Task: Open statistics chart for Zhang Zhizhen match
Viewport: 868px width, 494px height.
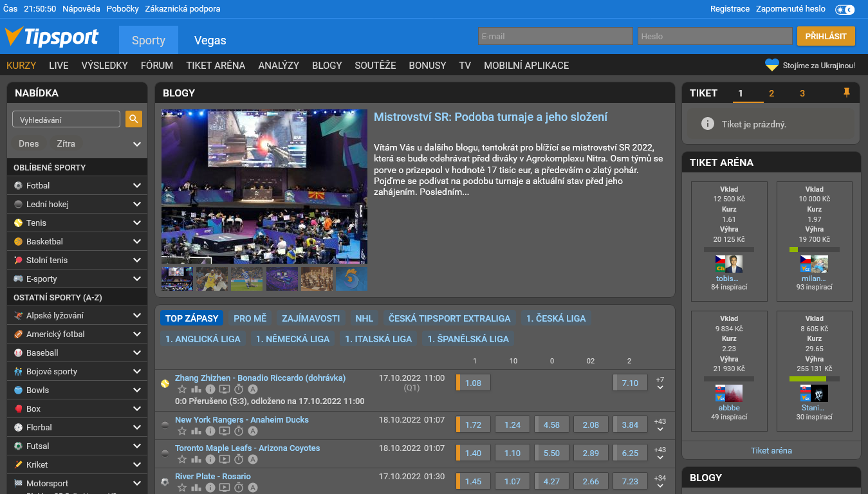Action: pos(196,389)
